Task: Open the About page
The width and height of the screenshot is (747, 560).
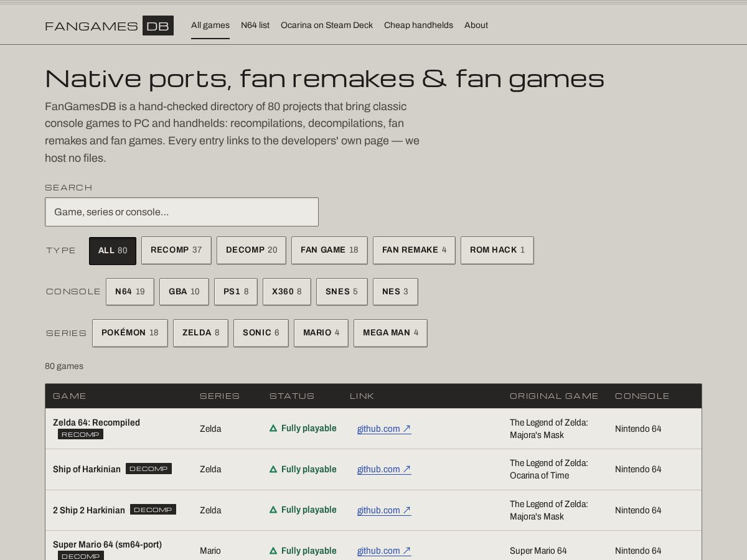Action: 476,26
